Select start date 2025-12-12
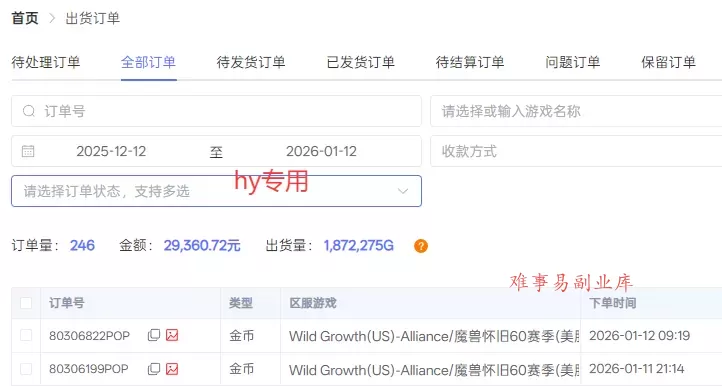 pos(111,151)
